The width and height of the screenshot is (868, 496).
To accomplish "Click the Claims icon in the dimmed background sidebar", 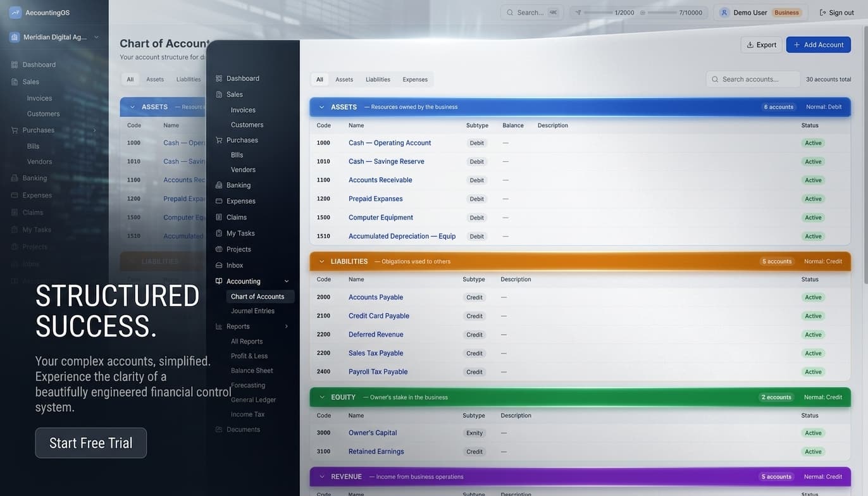I will point(15,213).
